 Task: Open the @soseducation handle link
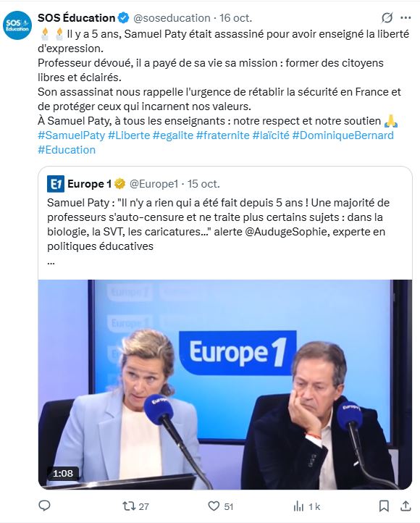click(172, 17)
